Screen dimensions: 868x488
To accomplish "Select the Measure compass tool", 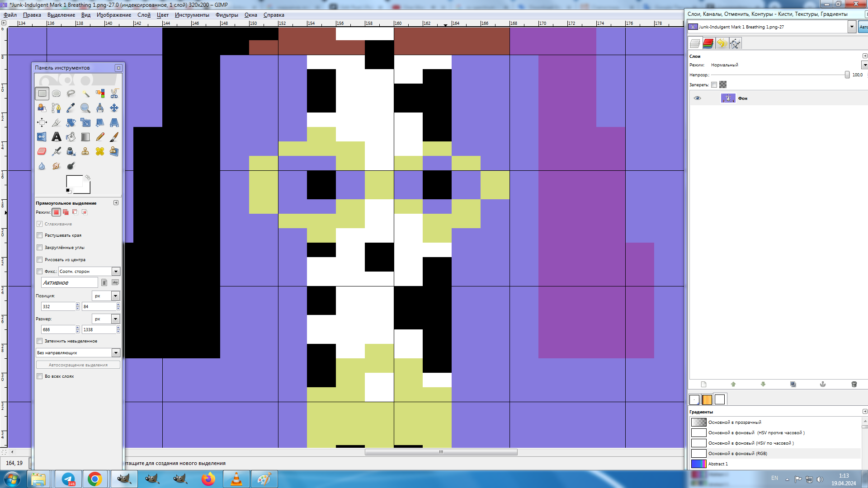I will (x=100, y=108).
